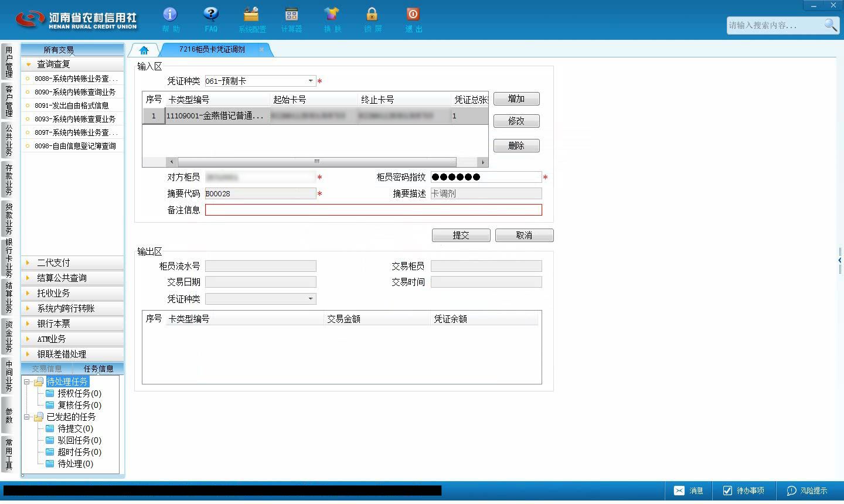Expand the 银联差错处理 section
This screenshot has height=504, width=844.
(73, 354)
